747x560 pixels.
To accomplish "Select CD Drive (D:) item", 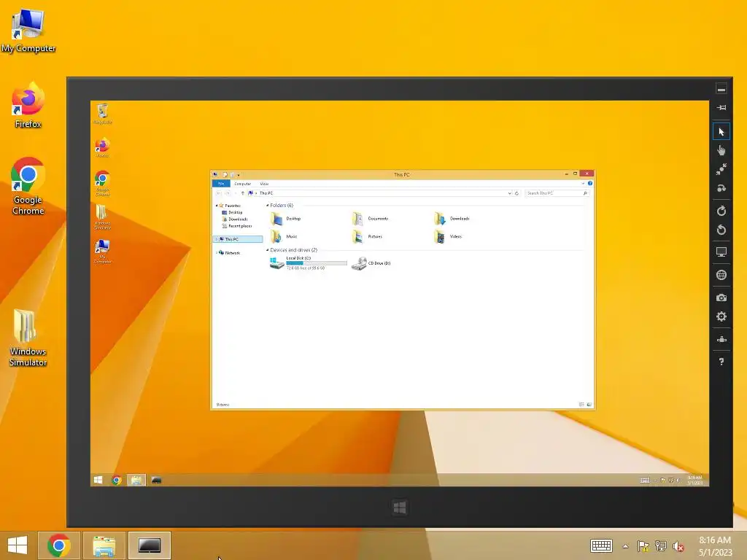I will [371, 263].
